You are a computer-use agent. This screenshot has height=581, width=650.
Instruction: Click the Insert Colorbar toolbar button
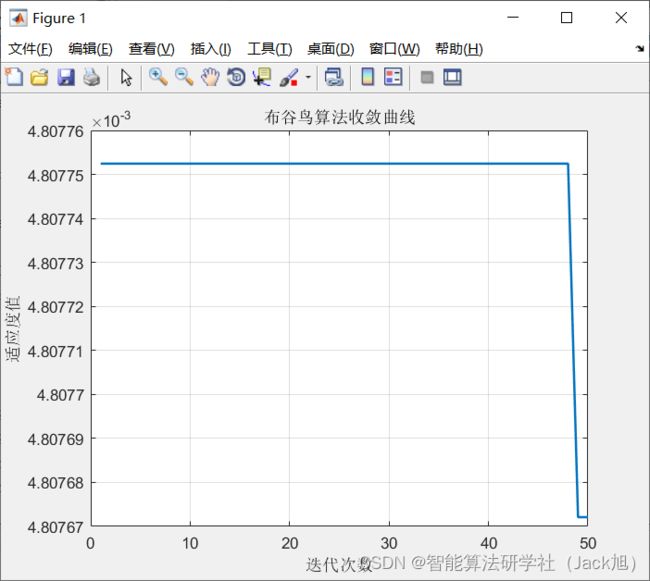pyautogui.click(x=367, y=77)
